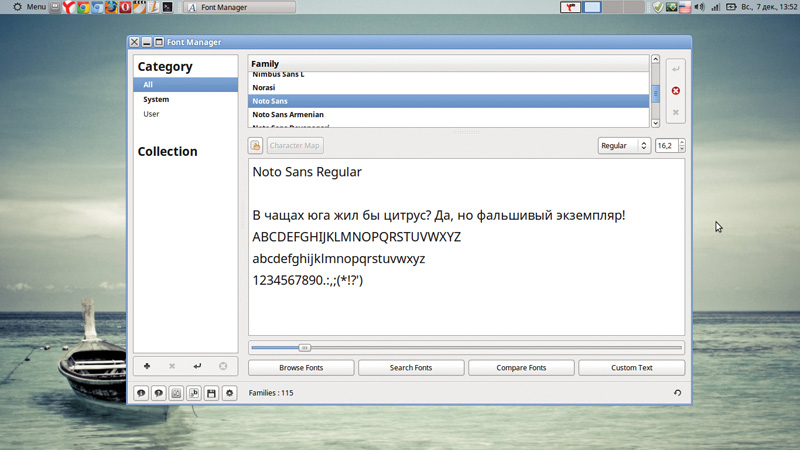
Task: Toggle the lock icon beside Character Map
Action: pos(255,146)
